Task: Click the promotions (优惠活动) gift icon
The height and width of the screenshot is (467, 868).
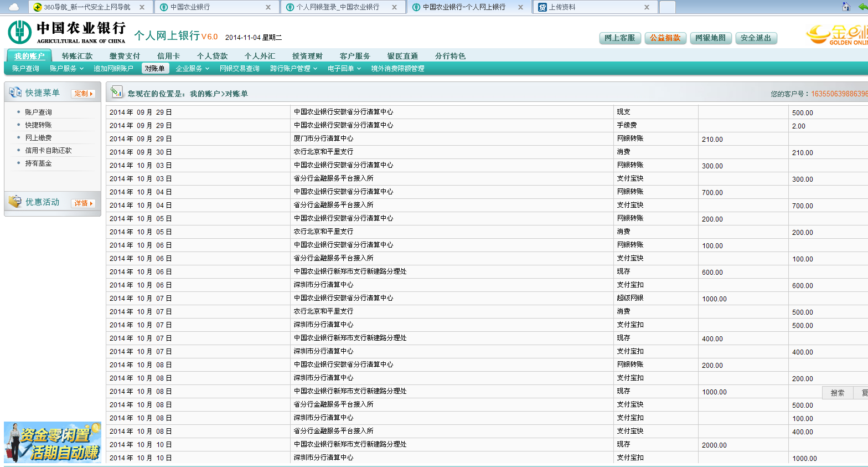Action: 15,202
